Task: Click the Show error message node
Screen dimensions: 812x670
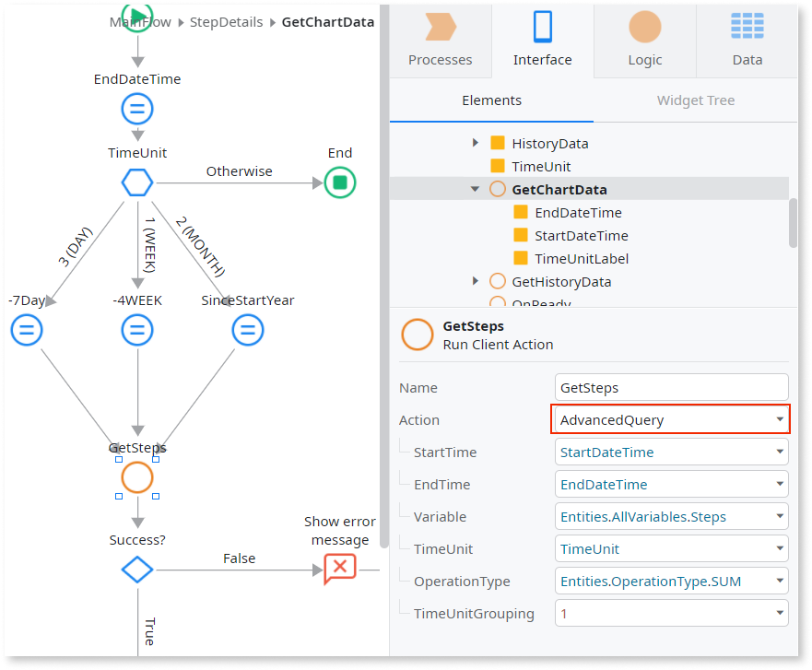Action: (339, 570)
